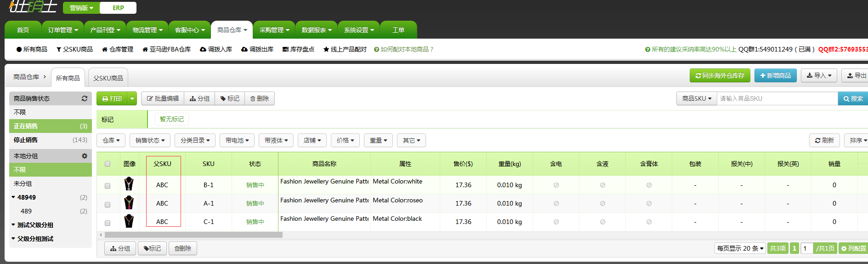The width and height of the screenshot is (868, 264).
Task: Open 每页显示 20 条 page size dropdown
Action: coord(740,248)
